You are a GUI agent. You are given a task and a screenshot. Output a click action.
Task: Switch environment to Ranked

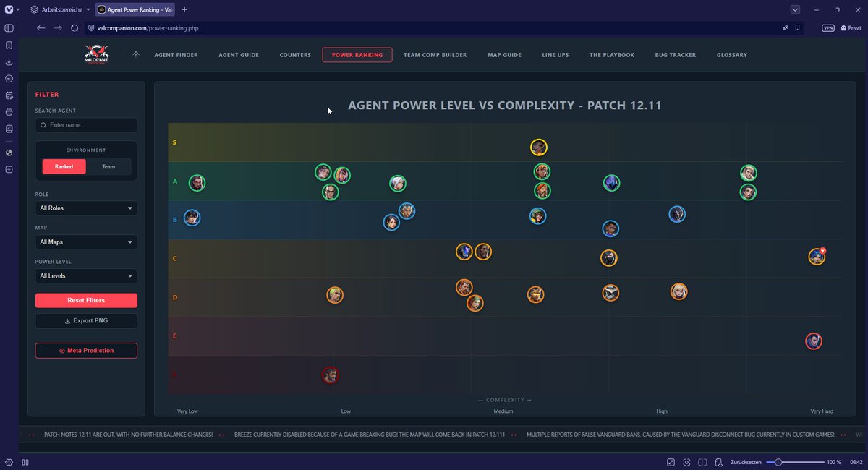point(64,166)
